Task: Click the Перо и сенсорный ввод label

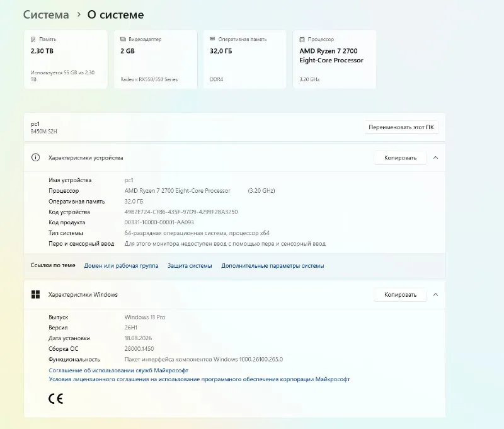Action: pos(81,244)
